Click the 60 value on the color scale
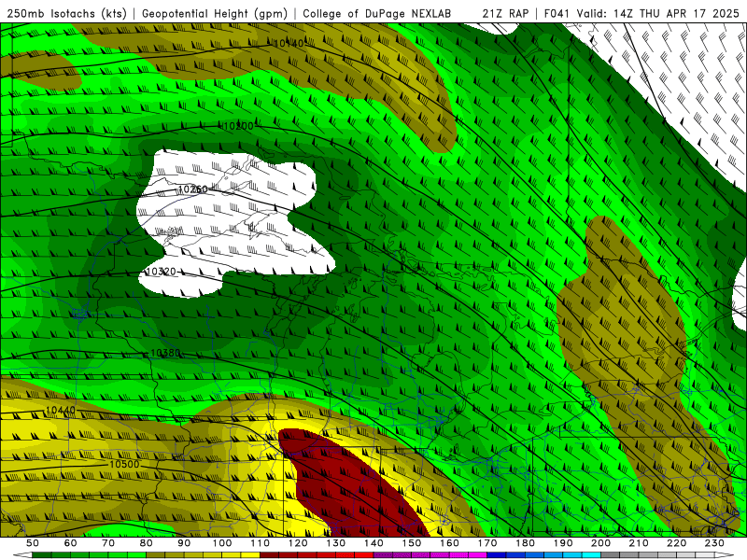The height and width of the screenshot is (560, 747). (70, 543)
